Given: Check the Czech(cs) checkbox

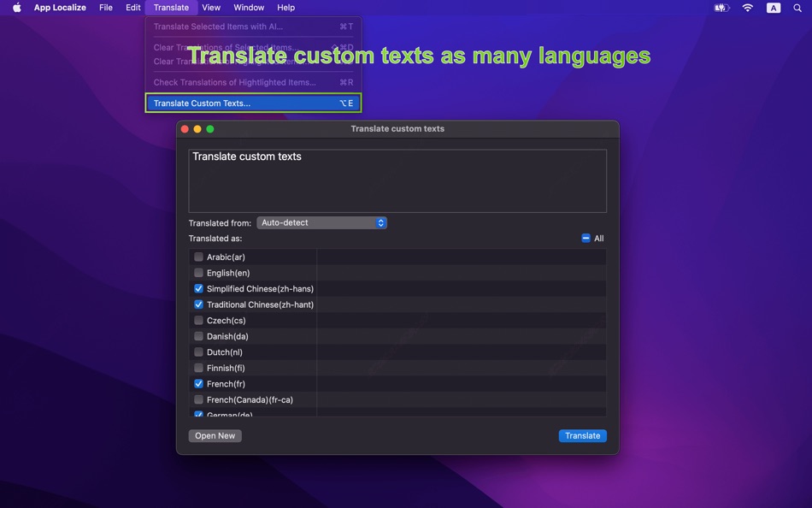Looking at the screenshot, I should (198, 321).
